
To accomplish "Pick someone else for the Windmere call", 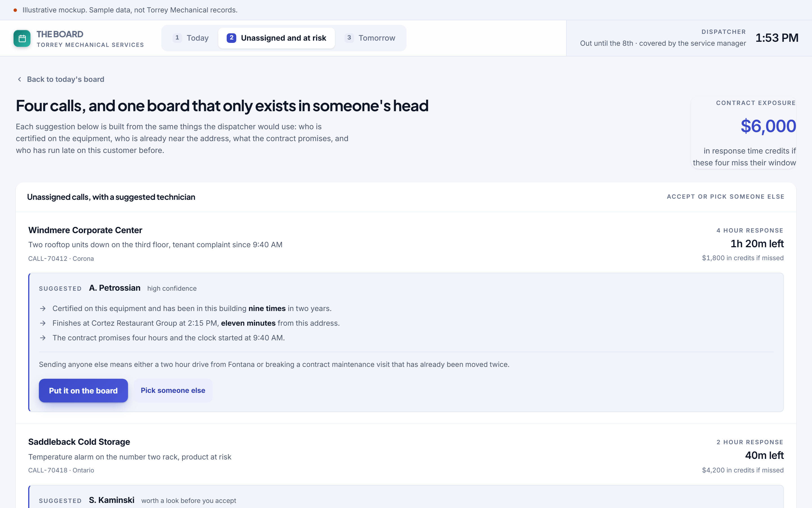I will (x=173, y=390).
